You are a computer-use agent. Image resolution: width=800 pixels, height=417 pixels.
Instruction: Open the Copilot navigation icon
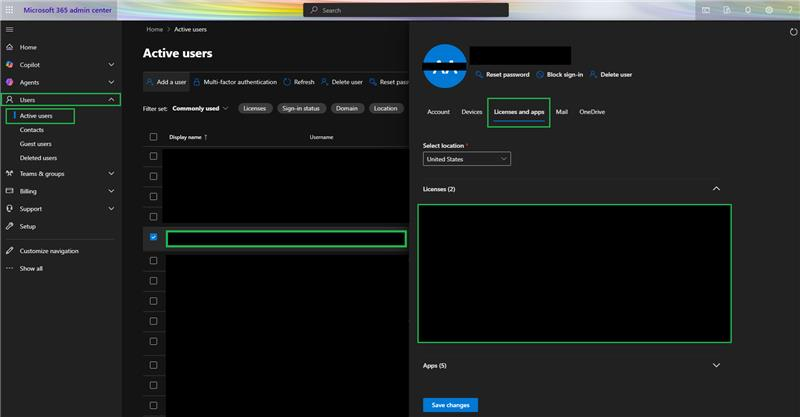point(10,65)
